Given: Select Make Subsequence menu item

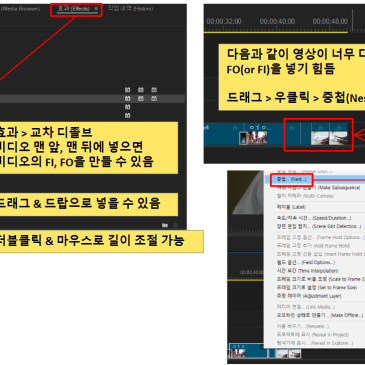Looking at the screenshot, I should click(318, 188).
